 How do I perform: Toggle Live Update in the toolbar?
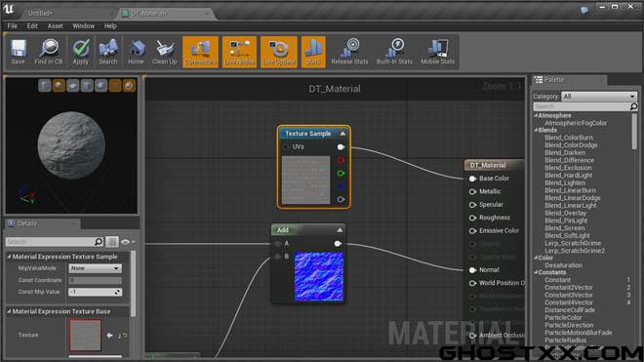(x=279, y=52)
